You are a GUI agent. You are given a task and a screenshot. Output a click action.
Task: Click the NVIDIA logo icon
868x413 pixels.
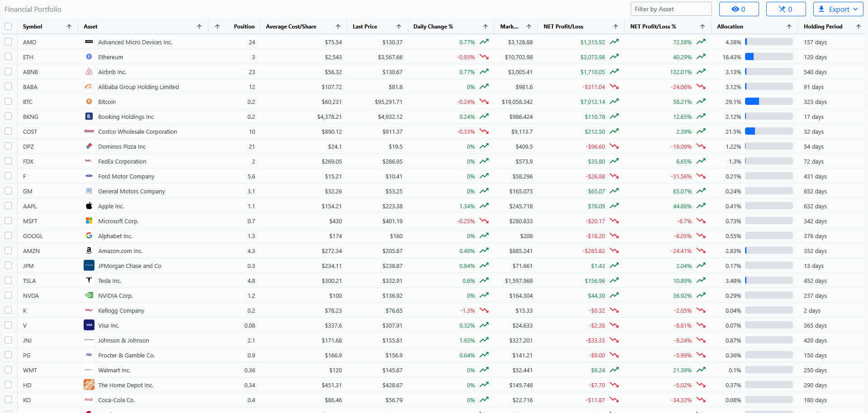89,296
